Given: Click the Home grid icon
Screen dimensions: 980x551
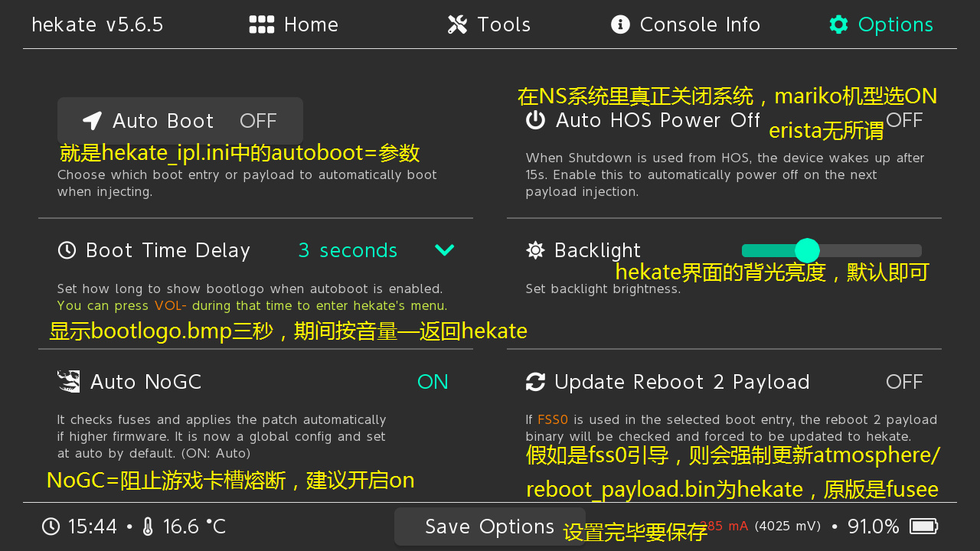Looking at the screenshot, I should [x=262, y=24].
